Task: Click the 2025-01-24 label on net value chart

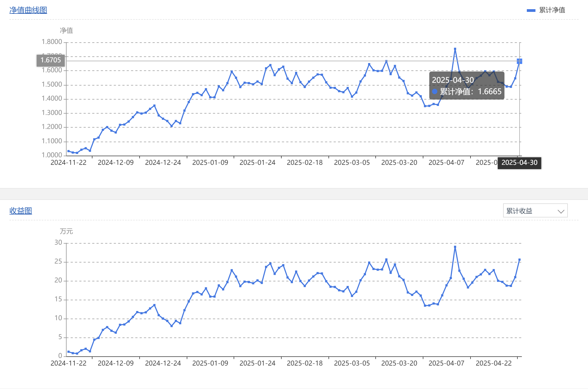Action: tap(257, 163)
